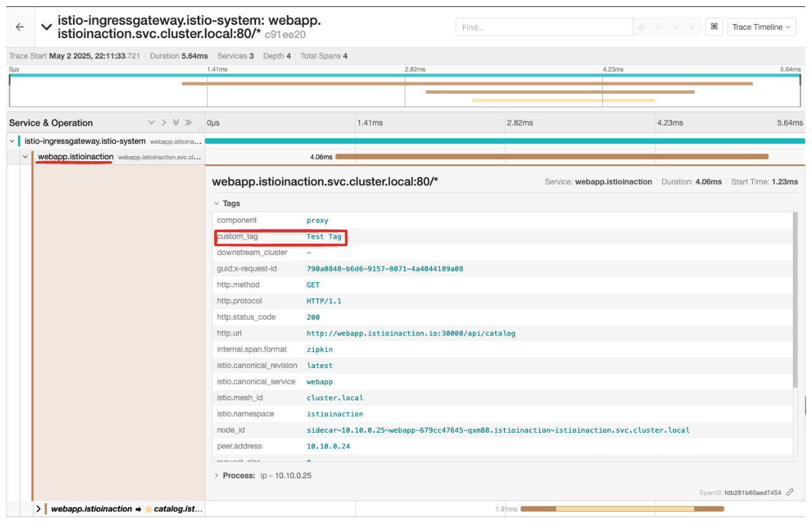Click the guid:x-request-id value
This screenshot has height=531, width=812.
pos(385,269)
